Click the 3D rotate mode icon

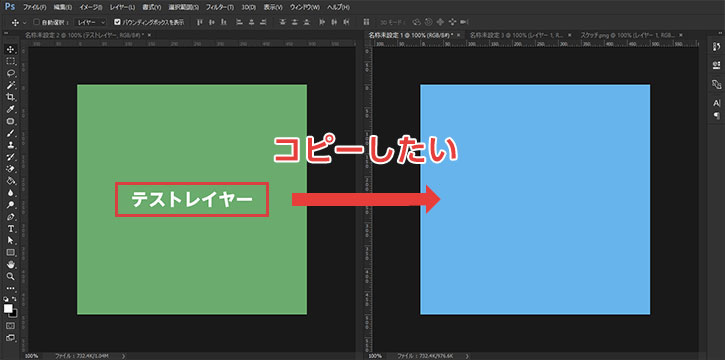[x=416, y=22]
